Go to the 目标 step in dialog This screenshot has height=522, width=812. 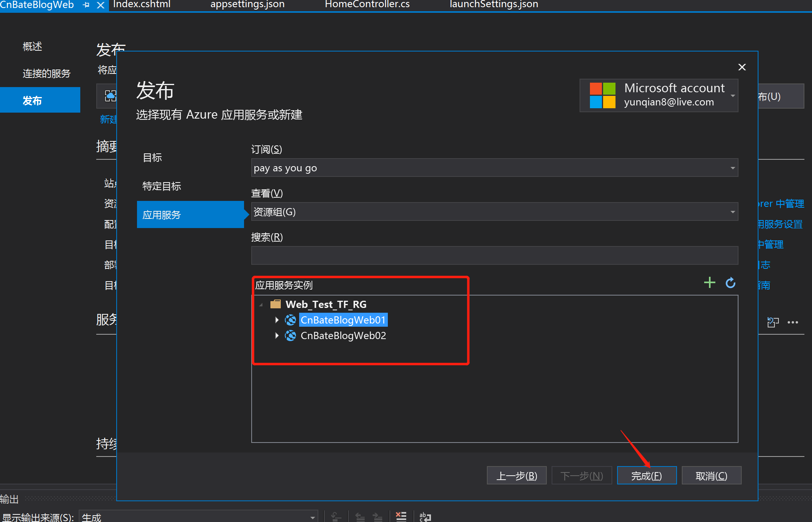pos(152,157)
